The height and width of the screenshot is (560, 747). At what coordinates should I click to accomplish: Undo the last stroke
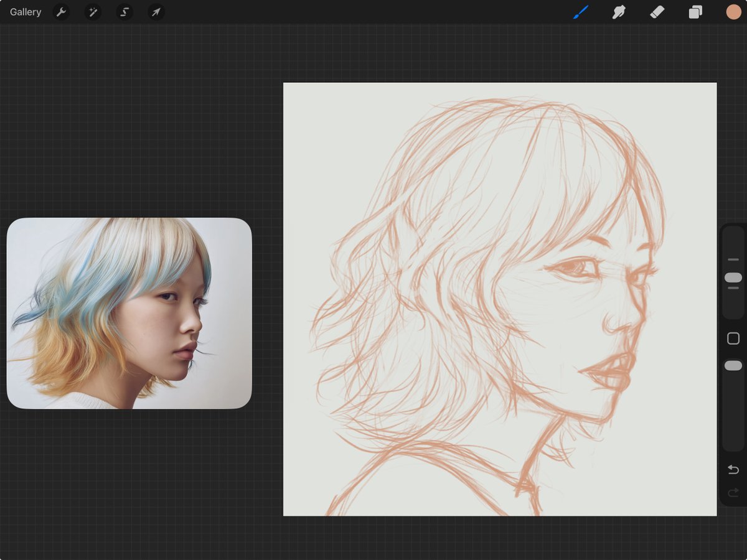click(x=733, y=470)
